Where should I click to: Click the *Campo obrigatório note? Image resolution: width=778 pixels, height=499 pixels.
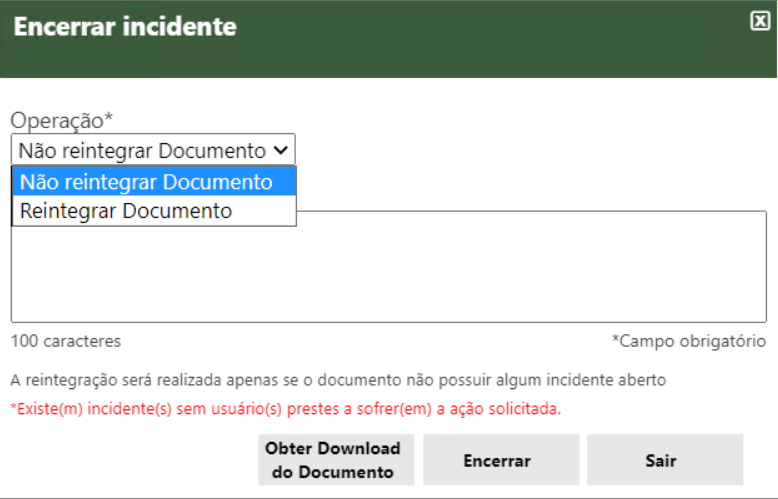click(689, 341)
